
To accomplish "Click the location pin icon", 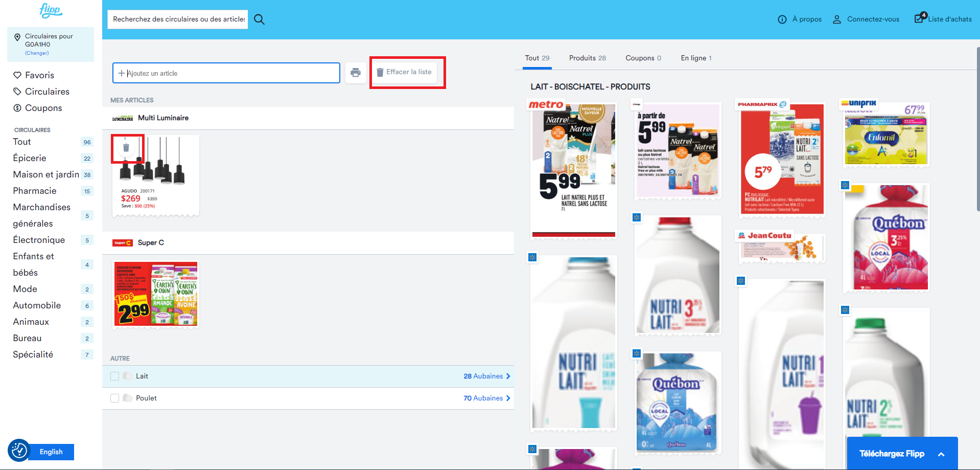I will [x=17, y=37].
